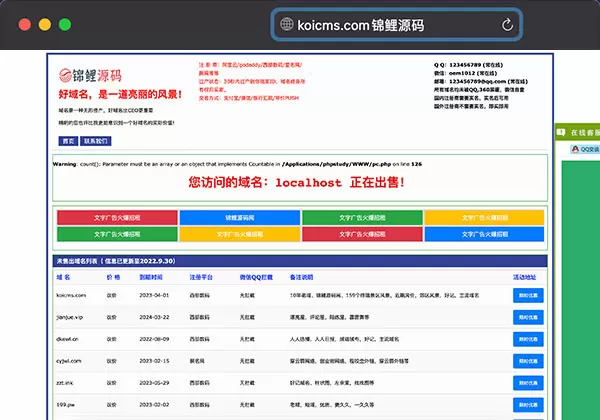
Task: Open the 联系我们 navigation button
Action: pos(96,141)
